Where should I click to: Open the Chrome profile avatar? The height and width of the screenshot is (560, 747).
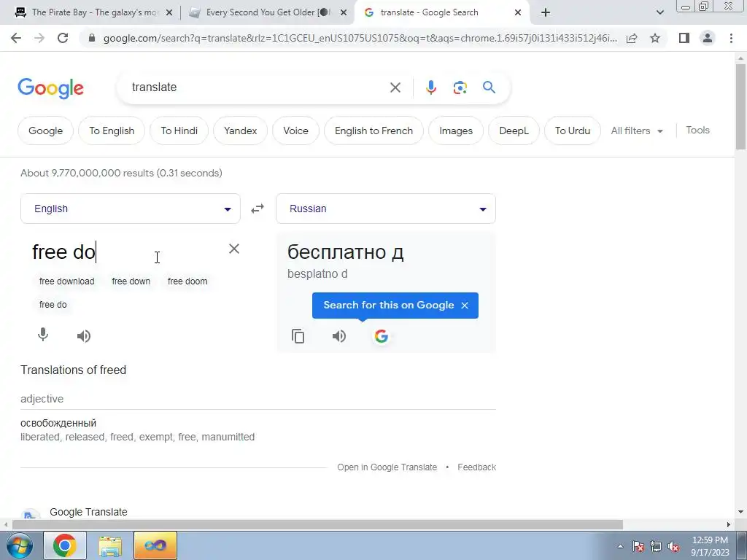pyautogui.click(x=708, y=38)
